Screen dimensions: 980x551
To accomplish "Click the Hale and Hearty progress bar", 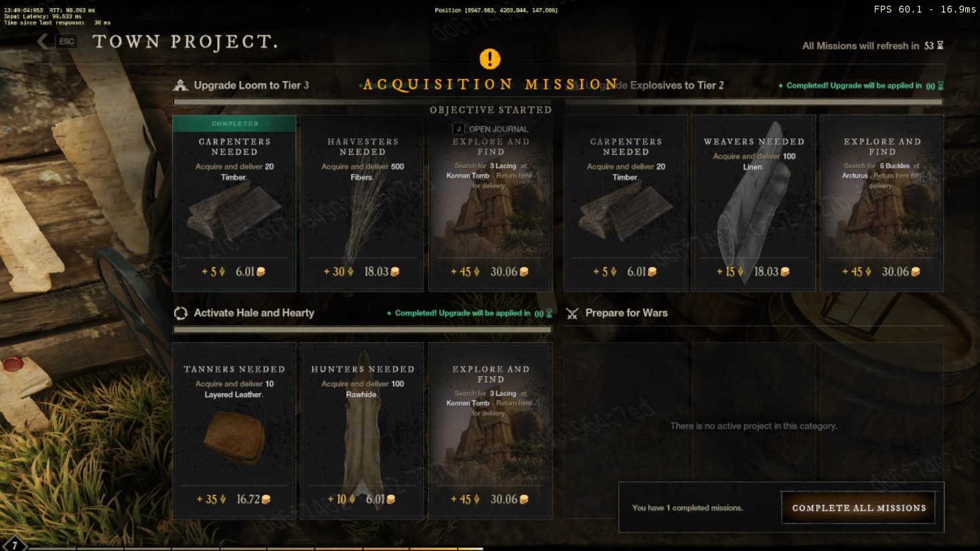I will click(362, 329).
